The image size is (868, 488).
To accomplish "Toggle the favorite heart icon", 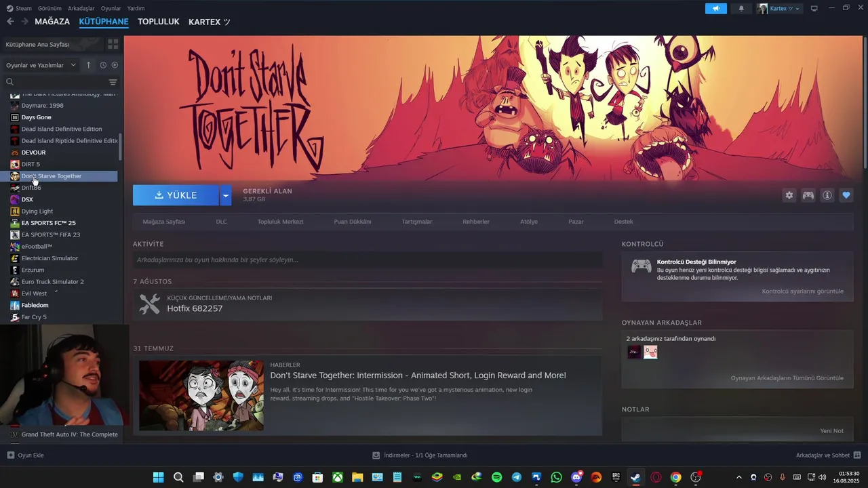I will [846, 195].
